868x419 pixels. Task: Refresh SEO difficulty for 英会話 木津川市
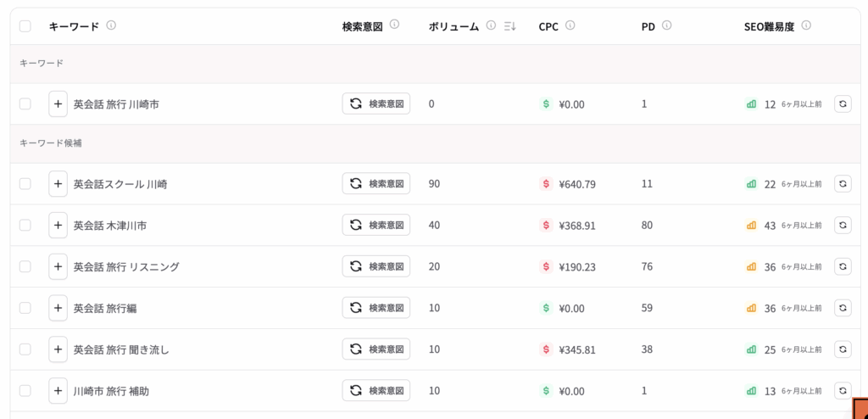[x=843, y=225]
